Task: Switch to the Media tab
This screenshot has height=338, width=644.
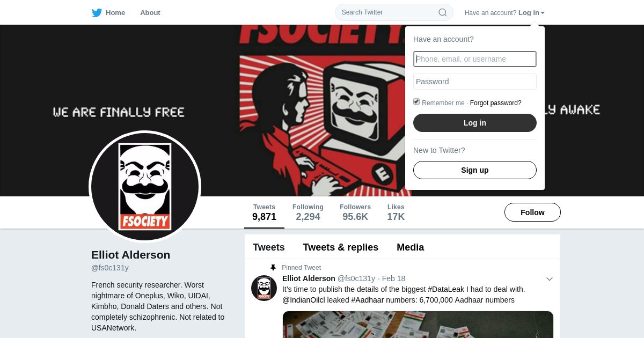Action: (x=411, y=247)
